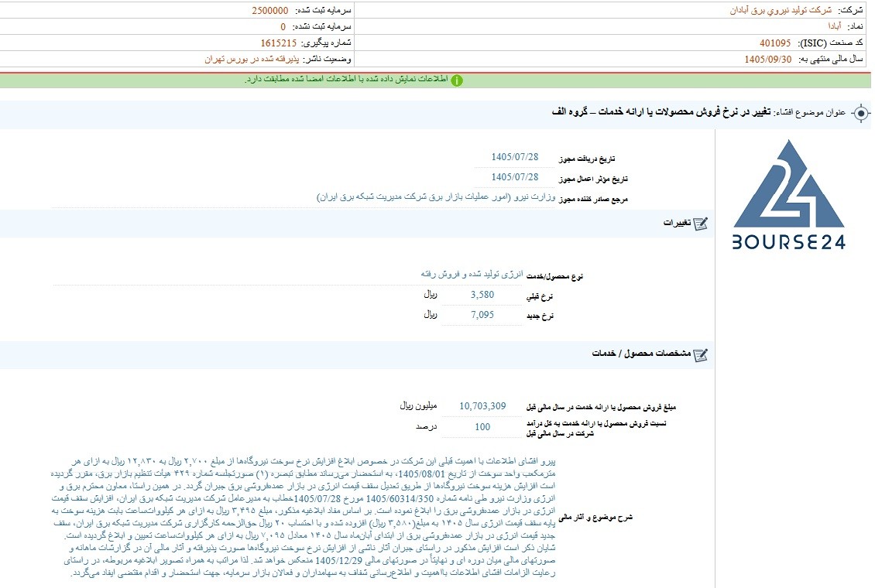
Task: Select registered capital value 2500000
Action: tap(270, 11)
